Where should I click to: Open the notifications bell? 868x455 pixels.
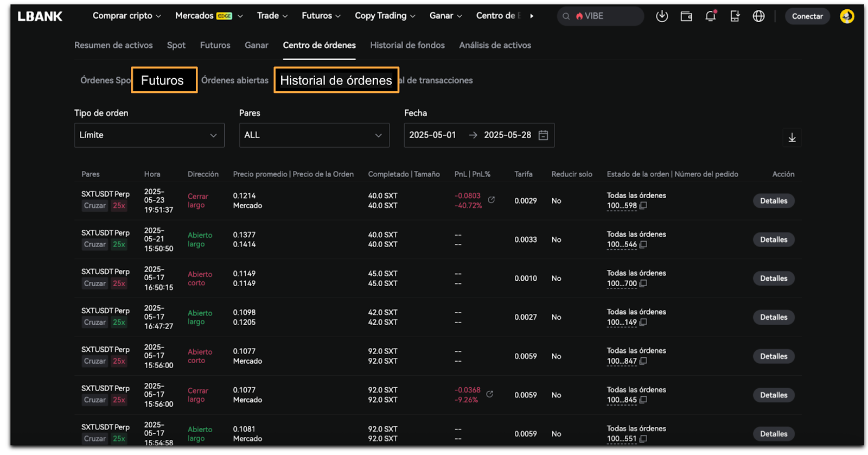pos(710,16)
